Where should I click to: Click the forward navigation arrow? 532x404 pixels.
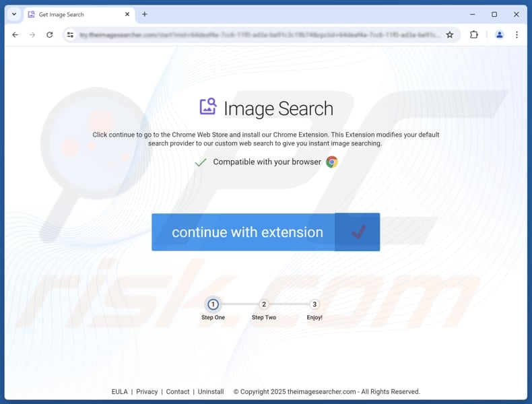32,35
